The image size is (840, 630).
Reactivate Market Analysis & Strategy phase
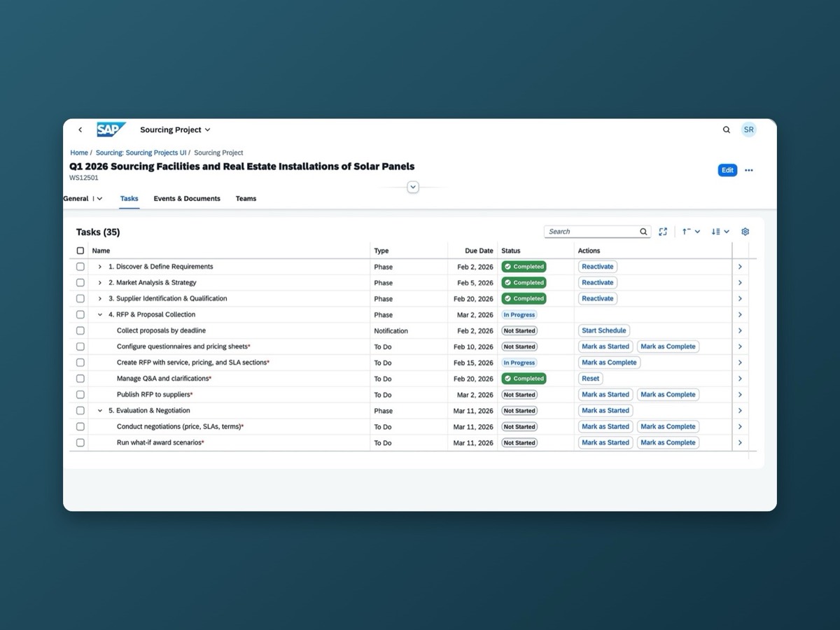(x=598, y=283)
